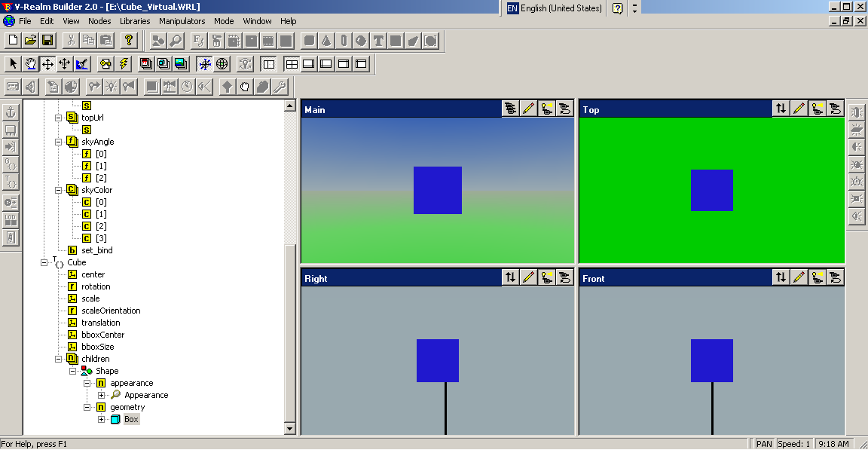Click the tree scrollbar down arrow
The width and height of the screenshot is (868, 450).
click(289, 428)
